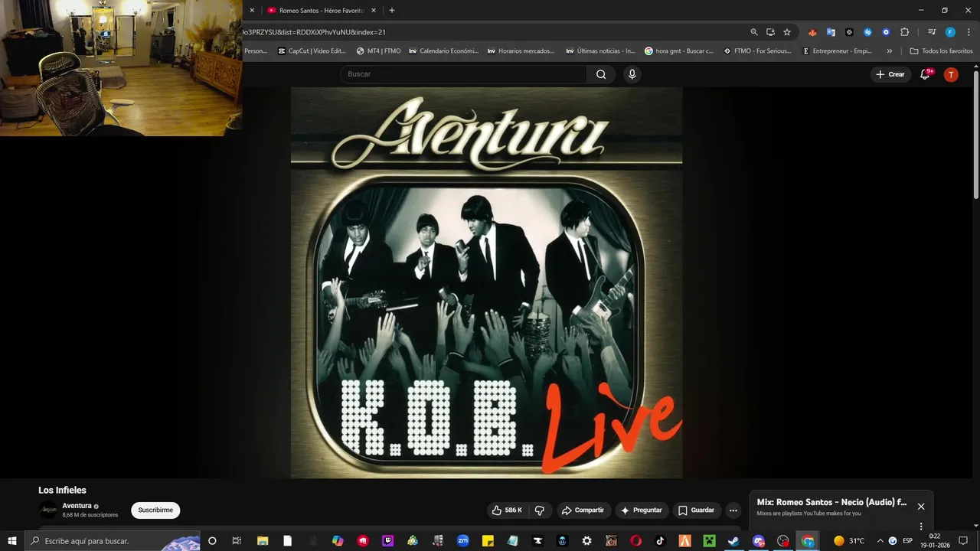
Task: Show hidden bookmarks with the chevron
Action: (889, 51)
